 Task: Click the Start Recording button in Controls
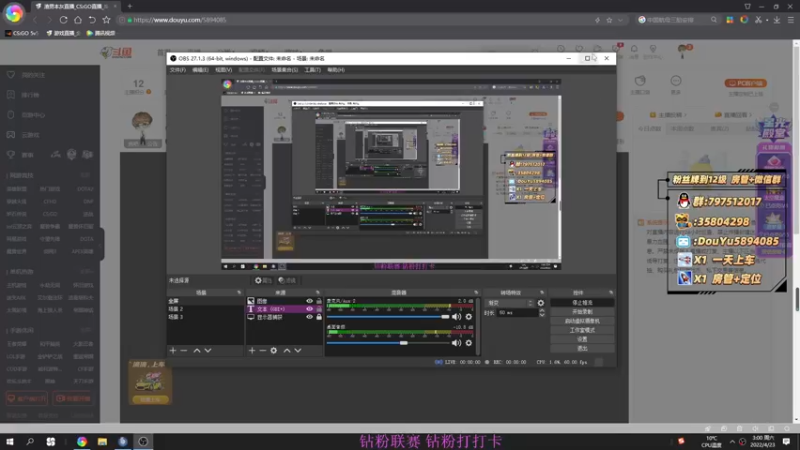582,312
